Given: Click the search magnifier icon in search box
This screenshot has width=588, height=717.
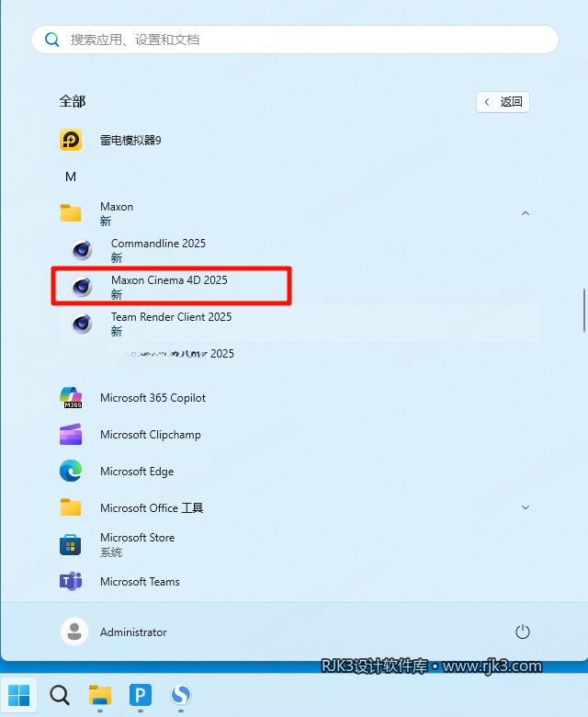Looking at the screenshot, I should (52, 40).
